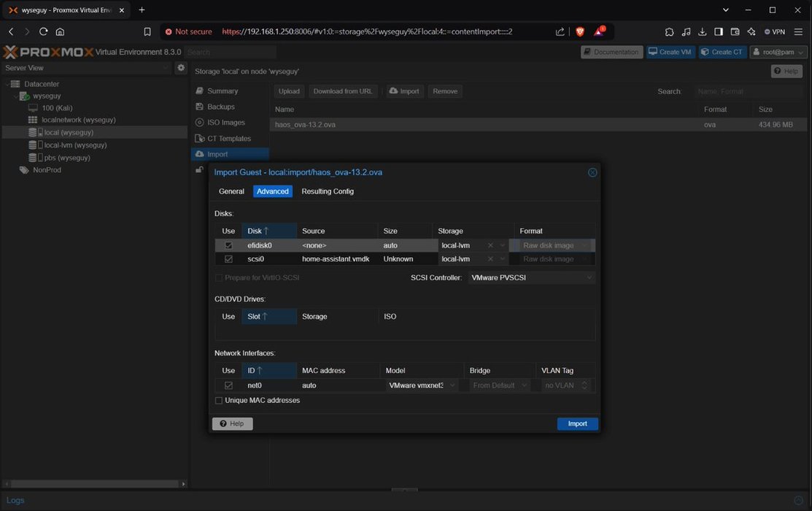Image resolution: width=812 pixels, height=511 pixels.
Task: Click the share icon in address bar
Action: pos(560,31)
